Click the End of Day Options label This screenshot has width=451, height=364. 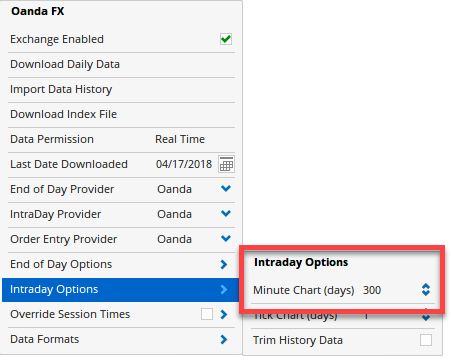[x=61, y=264]
